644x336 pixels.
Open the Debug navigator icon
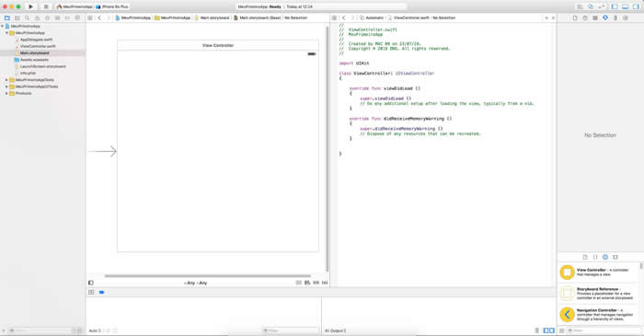click(x=57, y=18)
